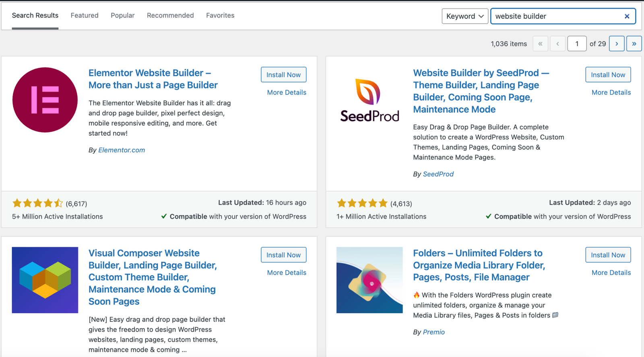Screen dimensions: 644x357
Task: Install the Elementor Website Builder plugin
Action: click(283, 75)
